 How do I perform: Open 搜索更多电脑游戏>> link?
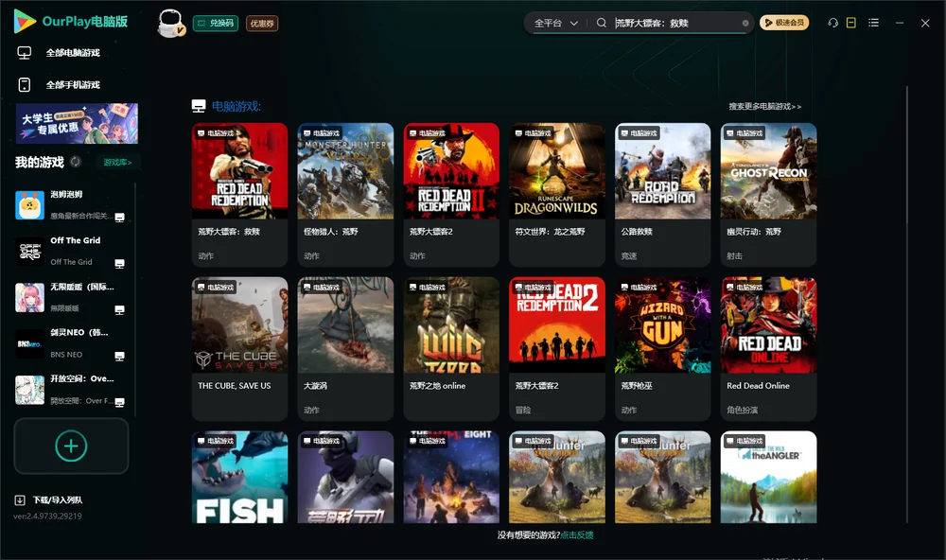pyautogui.click(x=765, y=107)
